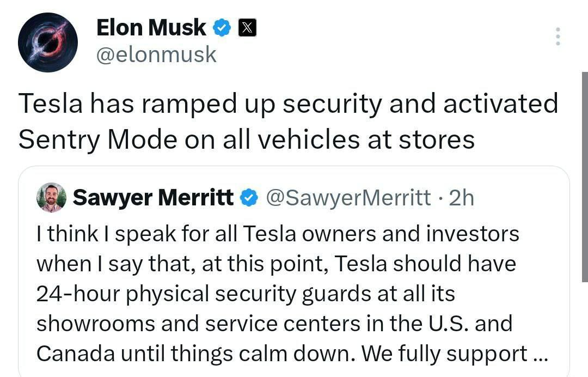The image size is (588, 377).
Task: Click the X affiliation badge icon
Action: (x=247, y=28)
